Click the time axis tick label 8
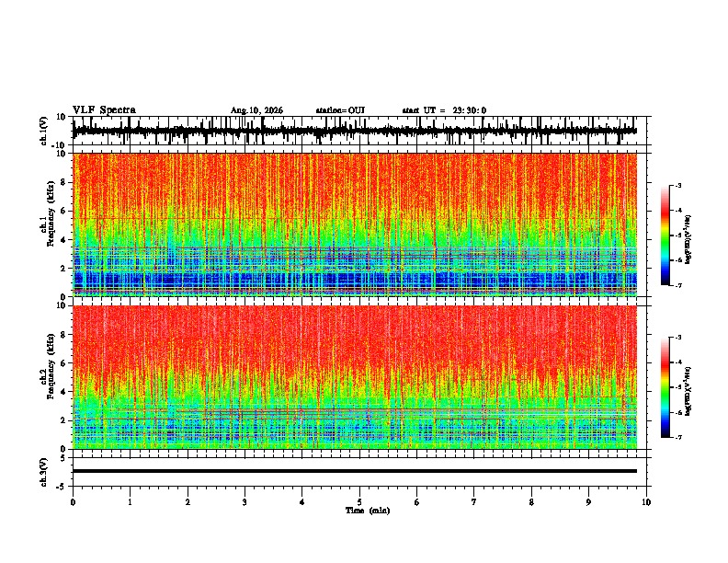Viewport: 728px width, 563px height. coord(531,502)
